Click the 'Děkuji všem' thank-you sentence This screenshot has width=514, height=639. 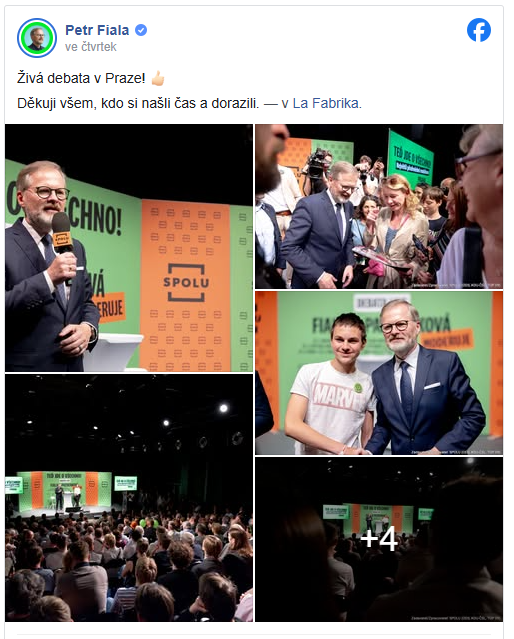[138, 103]
